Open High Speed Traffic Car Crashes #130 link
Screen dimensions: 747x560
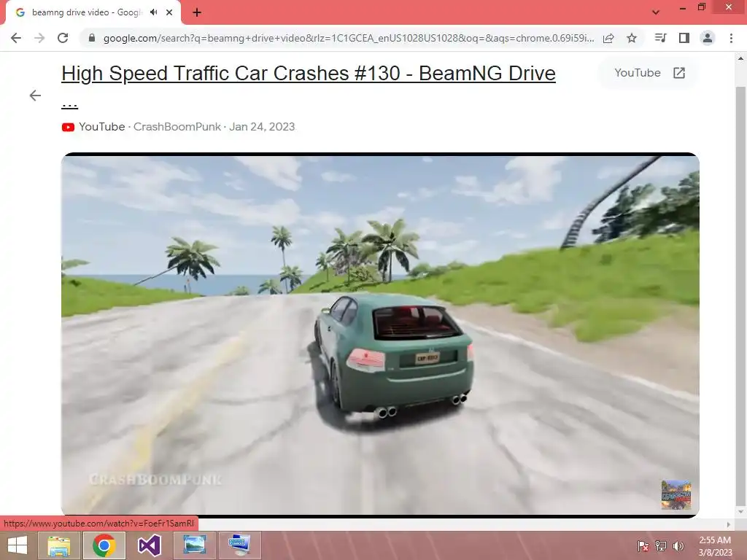(309, 74)
